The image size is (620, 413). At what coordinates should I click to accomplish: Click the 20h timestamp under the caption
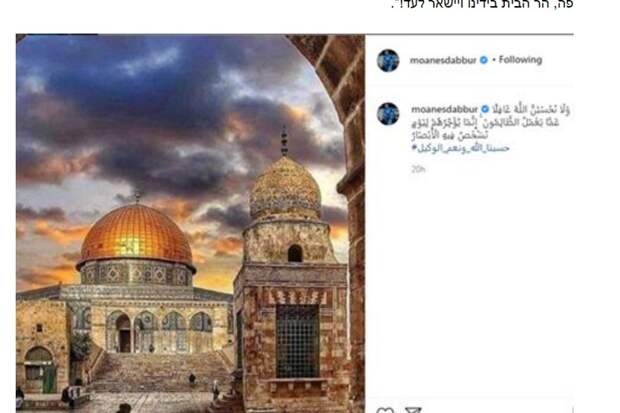click(418, 169)
